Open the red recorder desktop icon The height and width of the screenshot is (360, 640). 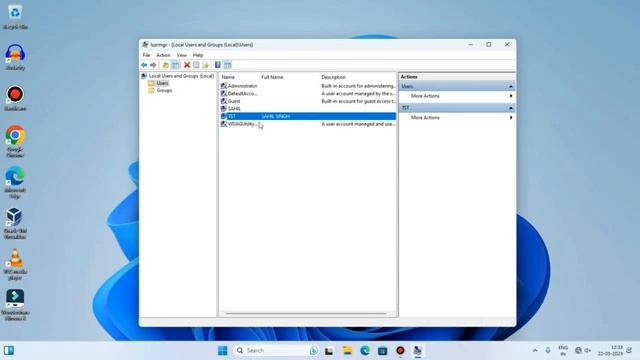15,98
